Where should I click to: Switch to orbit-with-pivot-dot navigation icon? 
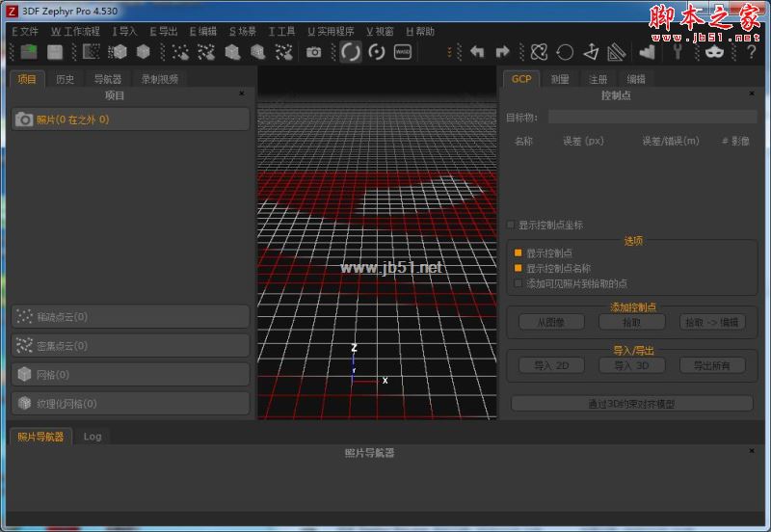377,52
